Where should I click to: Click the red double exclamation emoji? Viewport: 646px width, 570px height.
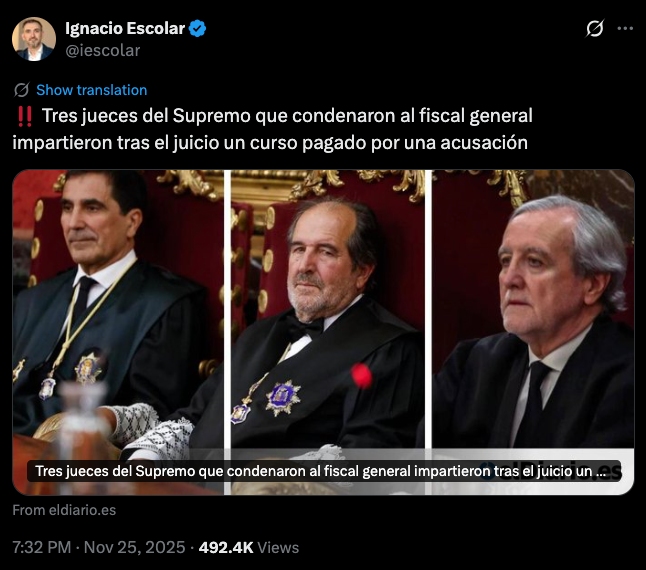(x=25, y=117)
